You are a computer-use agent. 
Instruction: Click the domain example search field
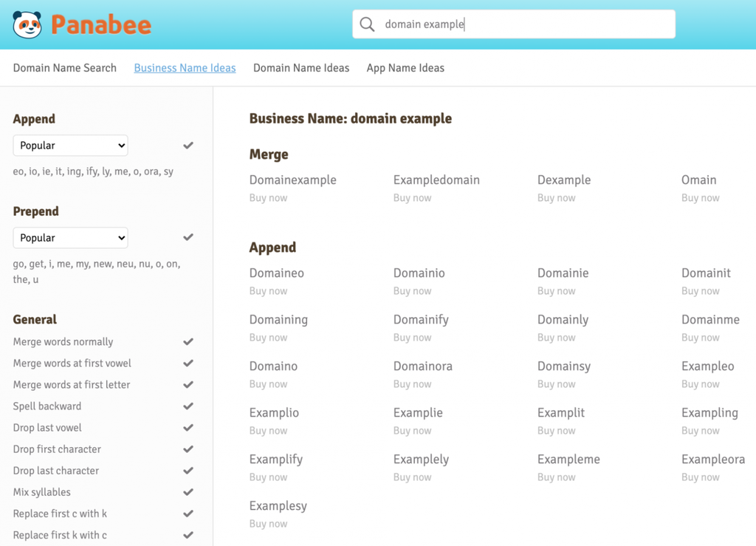click(x=514, y=24)
